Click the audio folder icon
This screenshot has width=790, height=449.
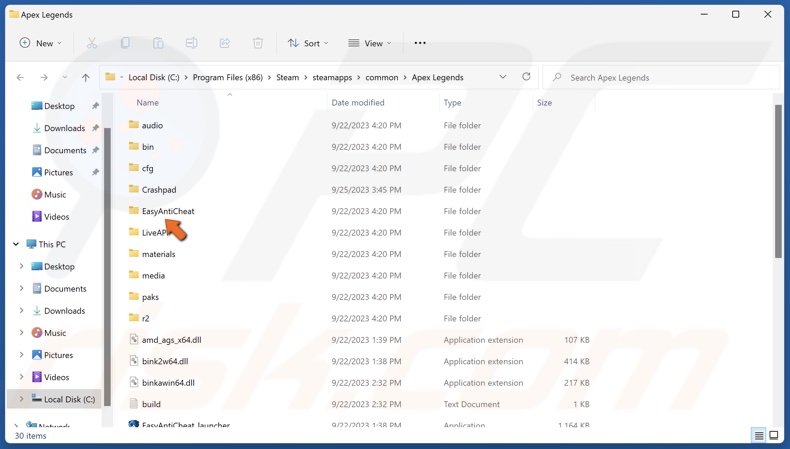click(x=134, y=124)
